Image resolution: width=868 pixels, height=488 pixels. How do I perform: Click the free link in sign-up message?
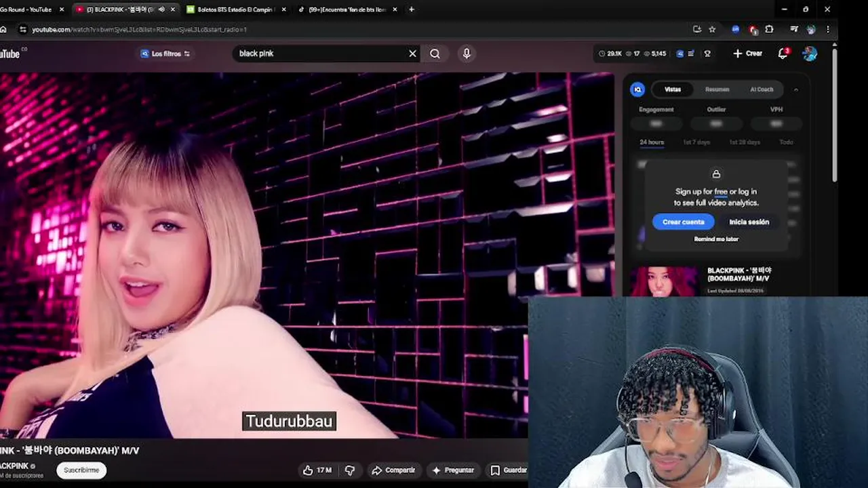click(x=721, y=192)
